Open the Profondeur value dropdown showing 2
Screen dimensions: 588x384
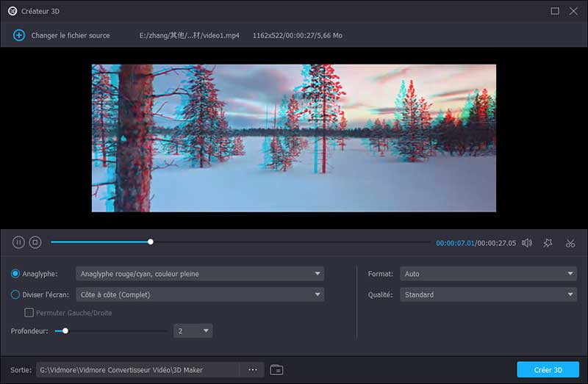(193, 331)
